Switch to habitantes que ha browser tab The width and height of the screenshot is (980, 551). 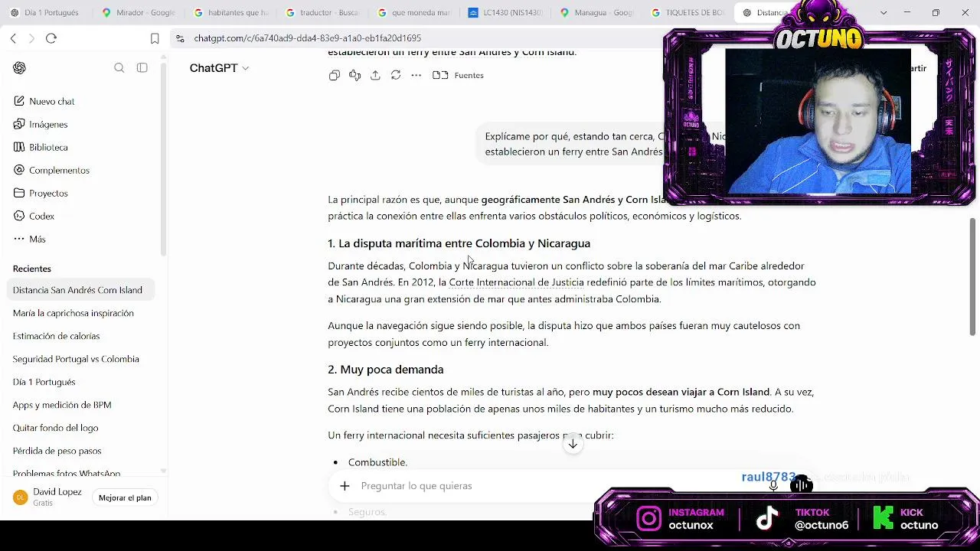tap(230, 12)
